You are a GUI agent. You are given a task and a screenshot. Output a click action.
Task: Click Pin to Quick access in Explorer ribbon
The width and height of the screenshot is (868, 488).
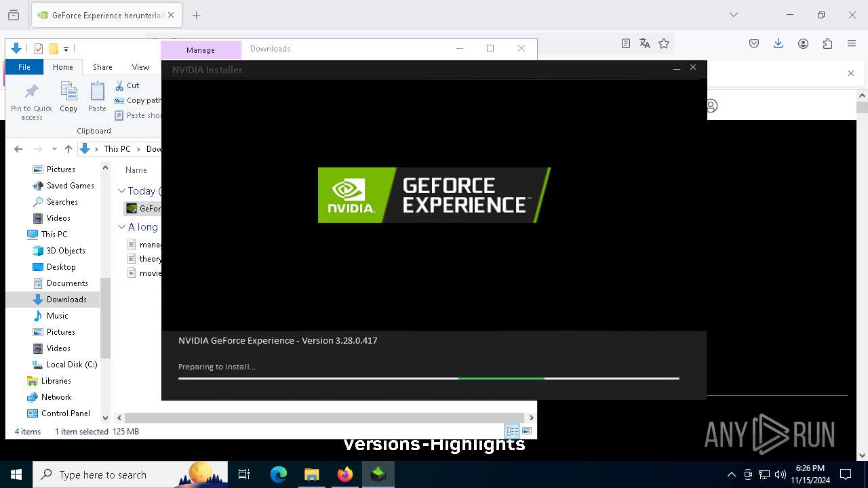(x=31, y=102)
